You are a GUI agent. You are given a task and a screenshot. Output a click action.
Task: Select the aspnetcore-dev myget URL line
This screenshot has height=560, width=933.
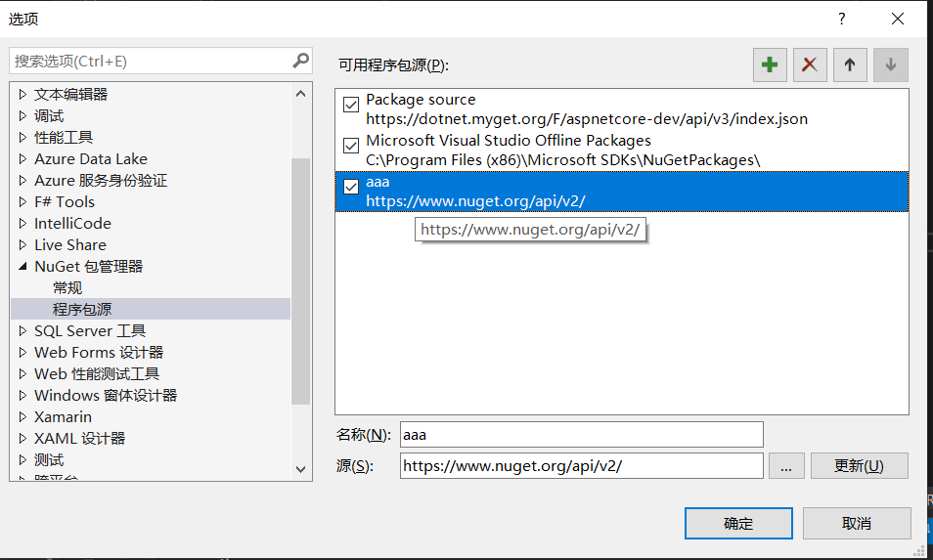pyautogui.click(x=587, y=119)
